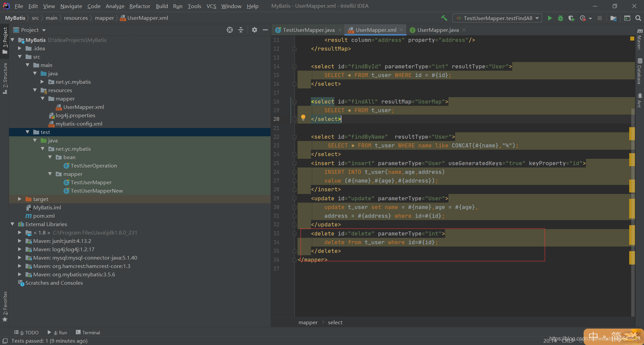The width and height of the screenshot is (644, 345).
Task: Click the Build Project hammer icon
Action: 444,18
